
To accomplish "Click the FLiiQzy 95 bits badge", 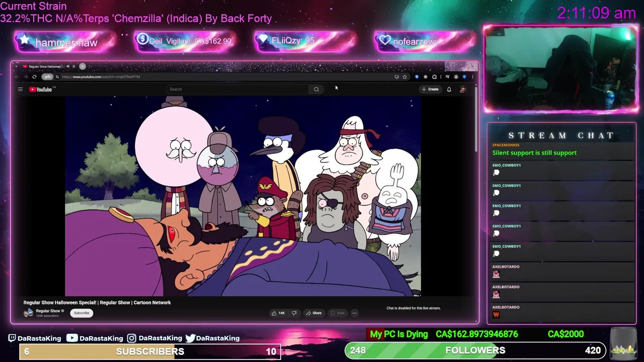I will tap(305, 41).
